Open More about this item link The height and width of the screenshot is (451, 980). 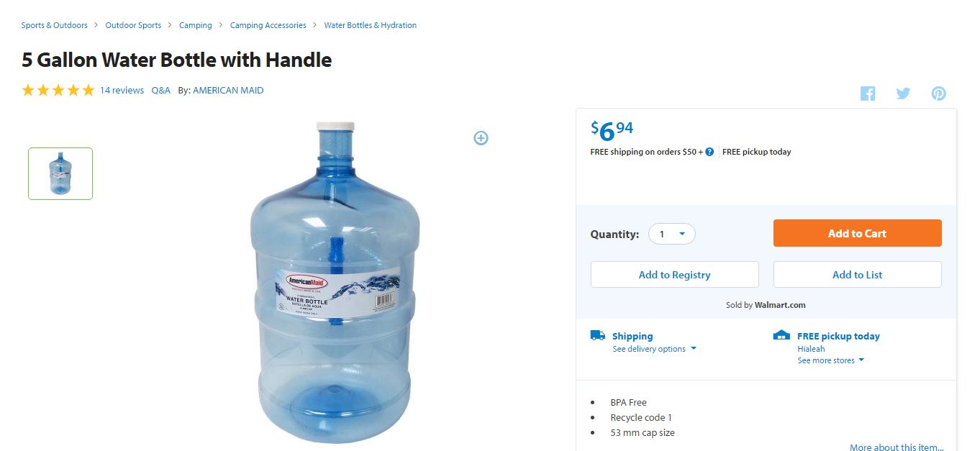[897, 447]
